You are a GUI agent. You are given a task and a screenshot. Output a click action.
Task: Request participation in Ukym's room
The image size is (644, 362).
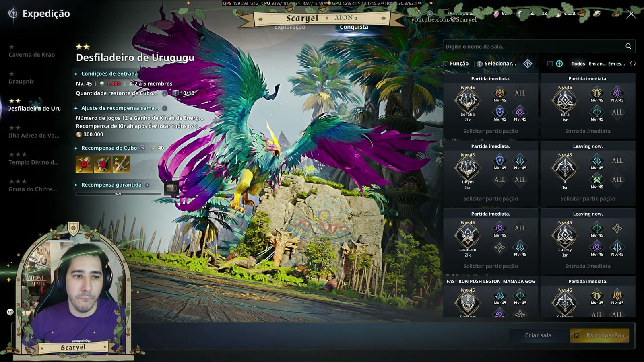[491, 199]
